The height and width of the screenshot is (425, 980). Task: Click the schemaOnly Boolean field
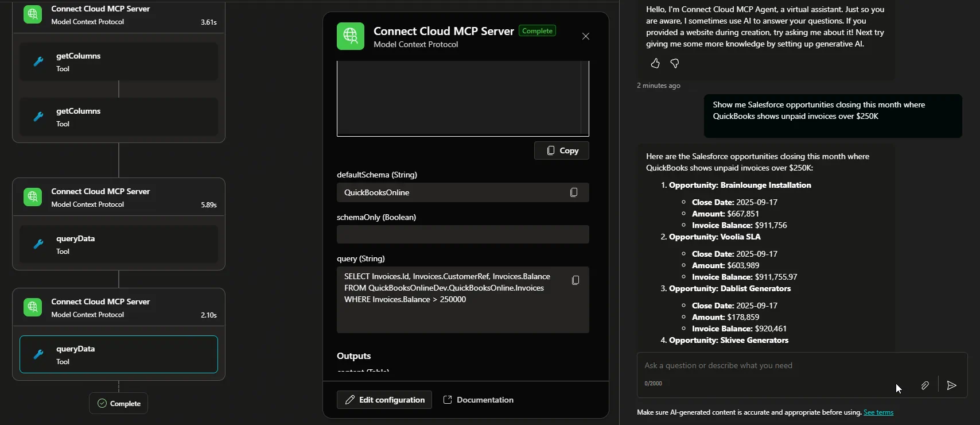[x=462, y=234]
